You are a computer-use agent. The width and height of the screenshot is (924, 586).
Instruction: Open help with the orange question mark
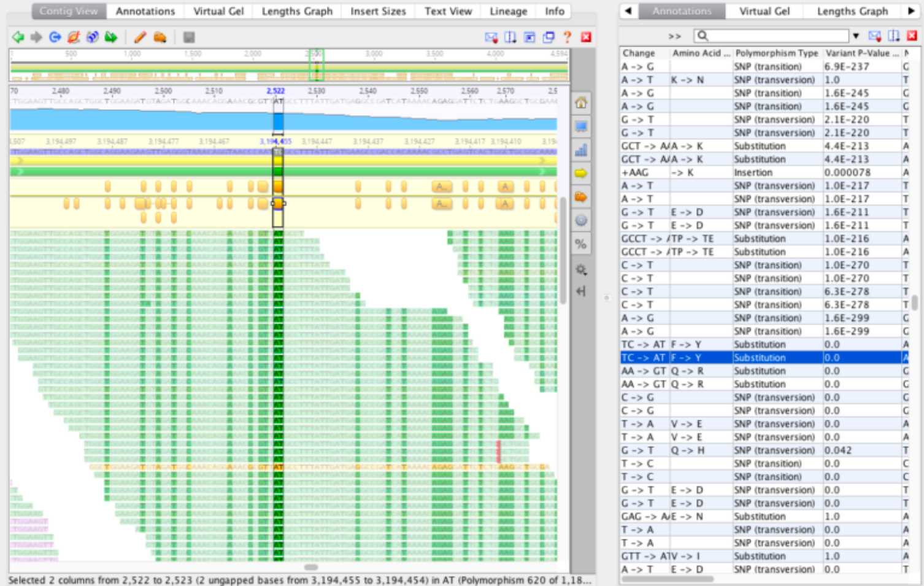568,37
